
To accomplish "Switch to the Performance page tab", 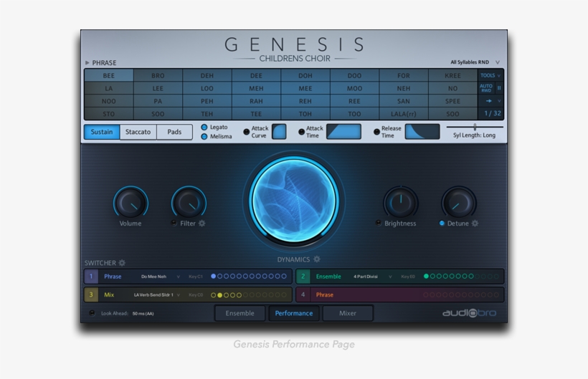I will [x=294, y=313].
